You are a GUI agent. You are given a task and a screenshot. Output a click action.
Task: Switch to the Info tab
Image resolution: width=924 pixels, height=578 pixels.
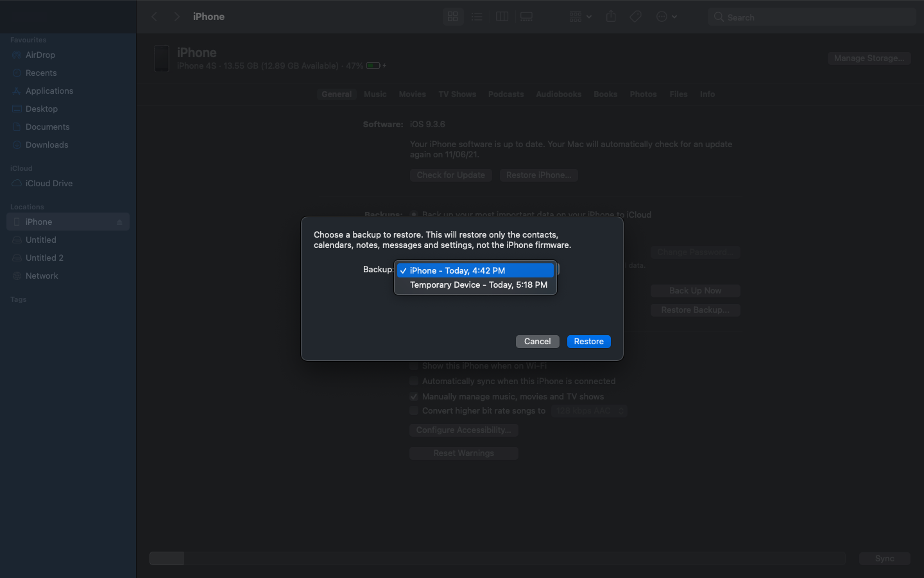coord(708,94)
